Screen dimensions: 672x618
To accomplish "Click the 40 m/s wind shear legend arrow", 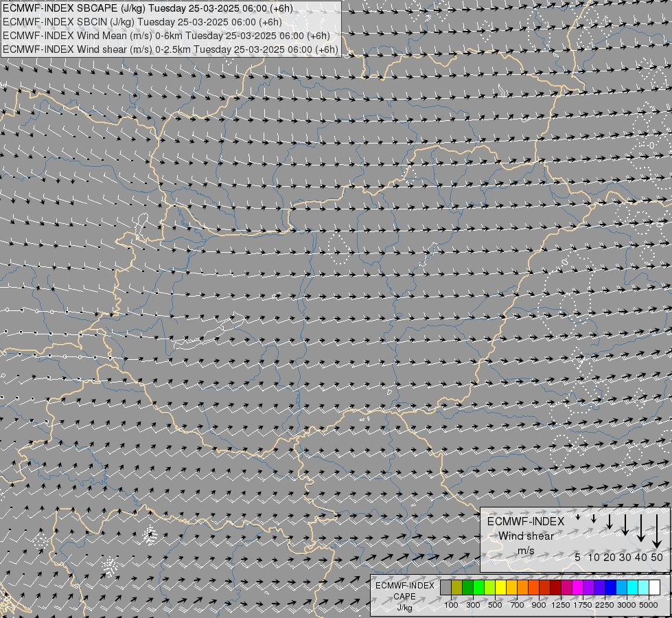I will coord(641,528).
